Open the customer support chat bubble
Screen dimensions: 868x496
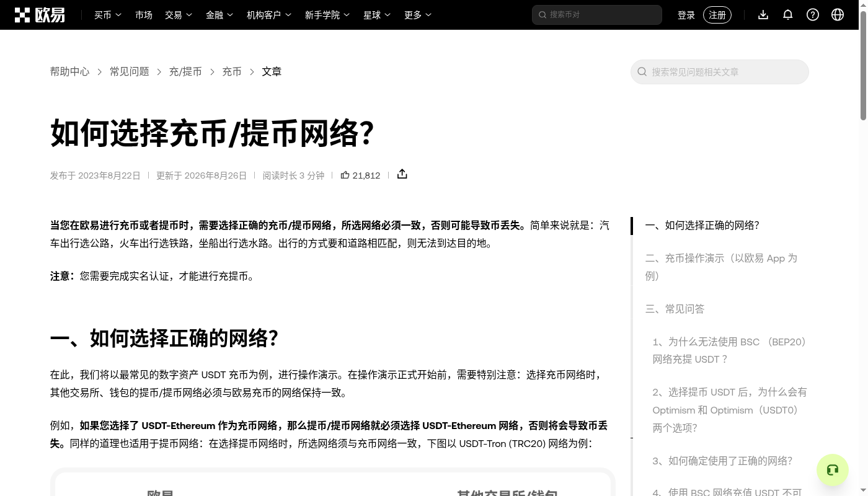[x=833, y=470]
